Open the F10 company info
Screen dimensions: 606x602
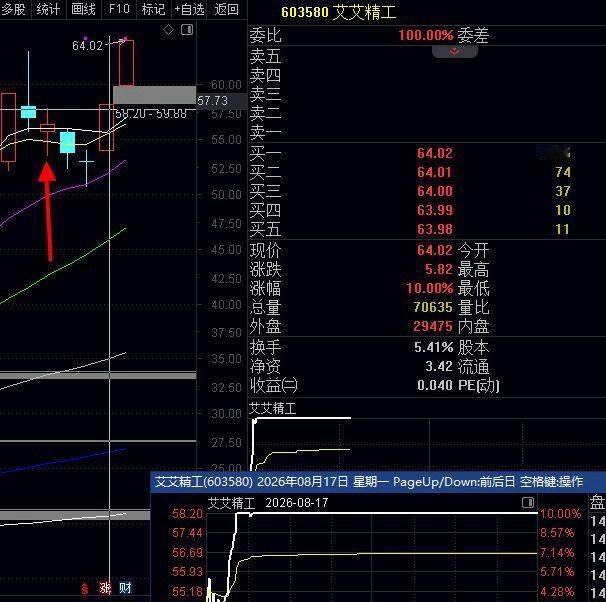pos(119,9)
